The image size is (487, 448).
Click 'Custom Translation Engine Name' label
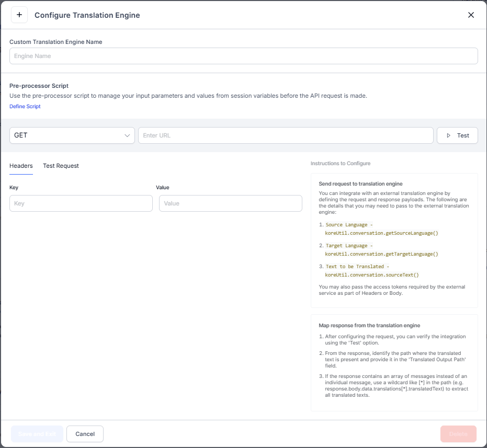(x=55, y=42)
